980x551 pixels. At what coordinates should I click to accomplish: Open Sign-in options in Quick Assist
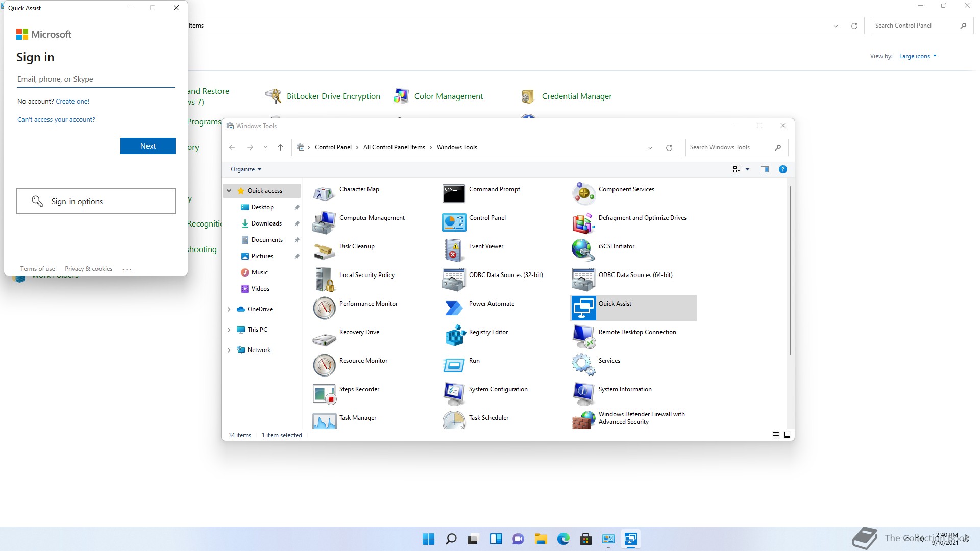pos(96,201)
